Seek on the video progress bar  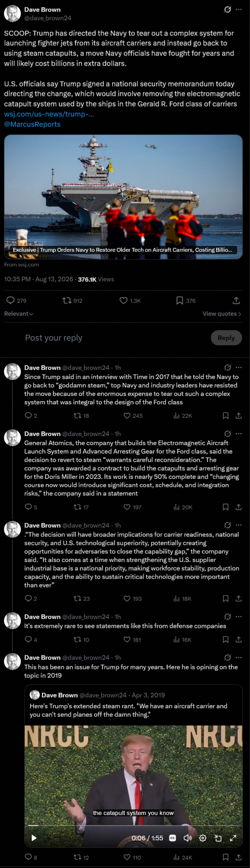pyautogui.click(x=133, y=825)
